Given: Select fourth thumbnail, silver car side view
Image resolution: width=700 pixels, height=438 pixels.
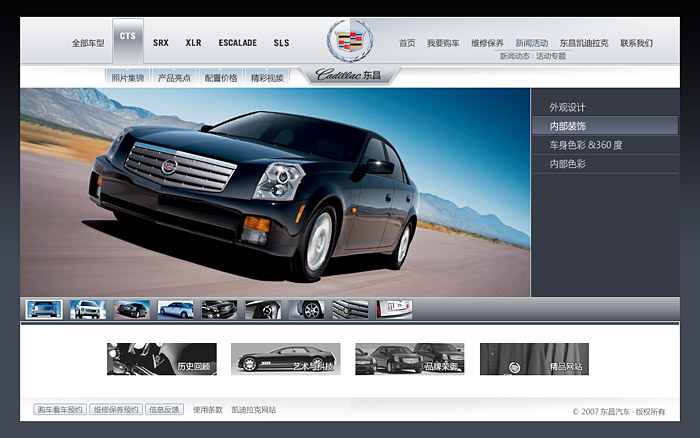Looking at the screenshot, I should [x=175, y=309].
